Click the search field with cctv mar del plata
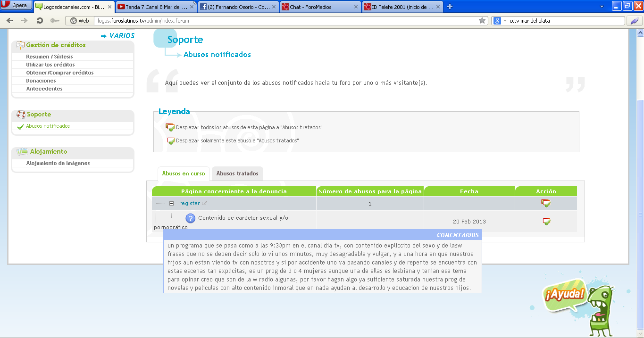The image size is (644, 338). point(565,21)
